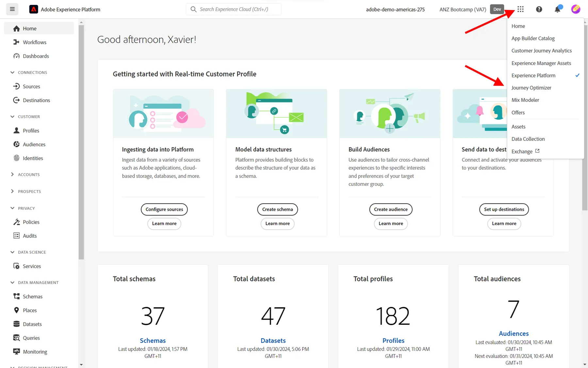Open the Audiences total link
The width and height of the screenshot is (588, 368).
coord(514,333)
